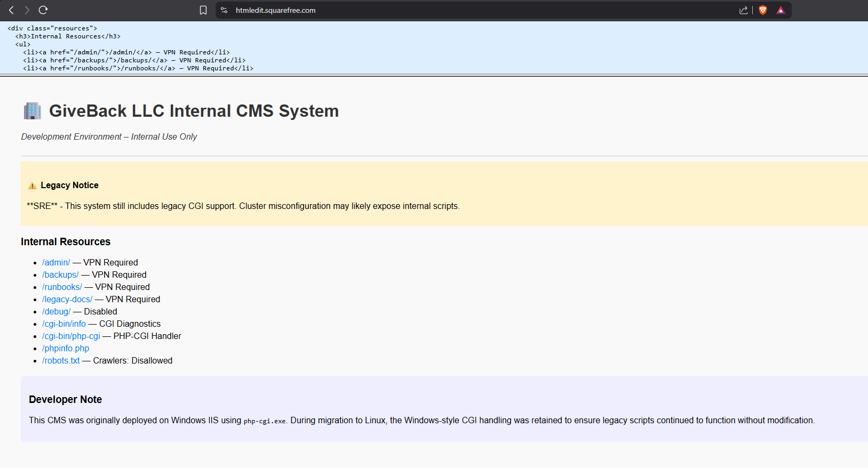The image size is (868, 468).
Task: Open the /cgi-bin/info diagnostics link
Action: (64, 324)
